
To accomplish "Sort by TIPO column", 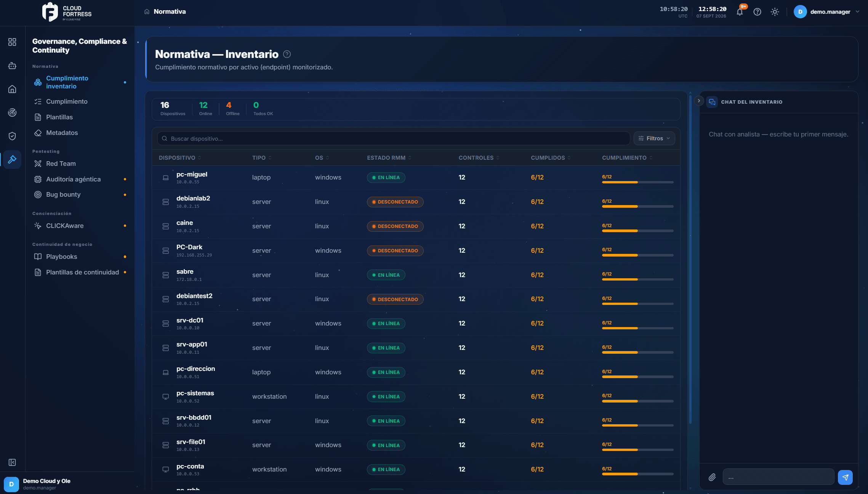I will click(x=262, y=158).
